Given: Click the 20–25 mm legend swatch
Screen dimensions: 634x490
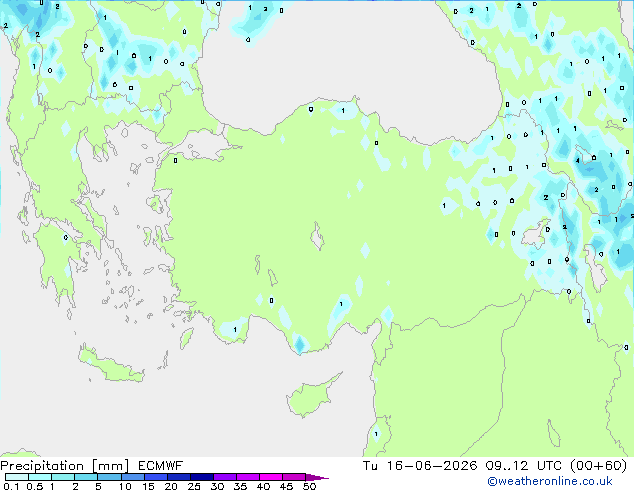Looking at the screenshot, I should tap(179, 477).
